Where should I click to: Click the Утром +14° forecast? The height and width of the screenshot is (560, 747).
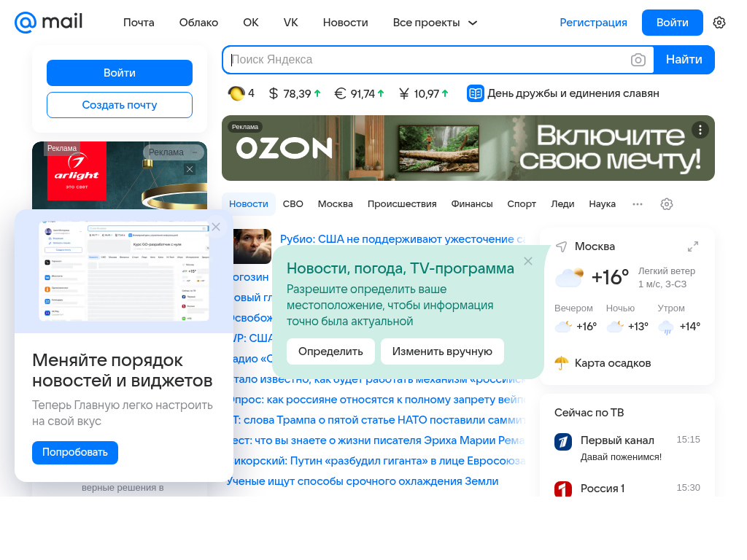[679, 318]
